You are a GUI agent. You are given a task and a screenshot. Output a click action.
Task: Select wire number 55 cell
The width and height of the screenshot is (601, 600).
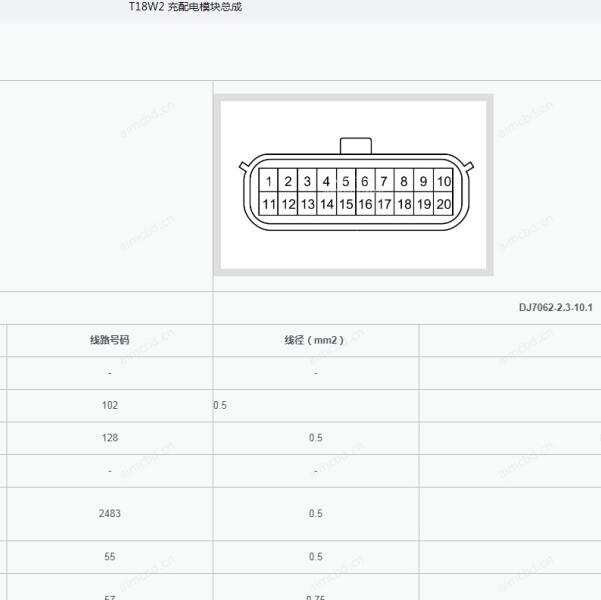110,557
